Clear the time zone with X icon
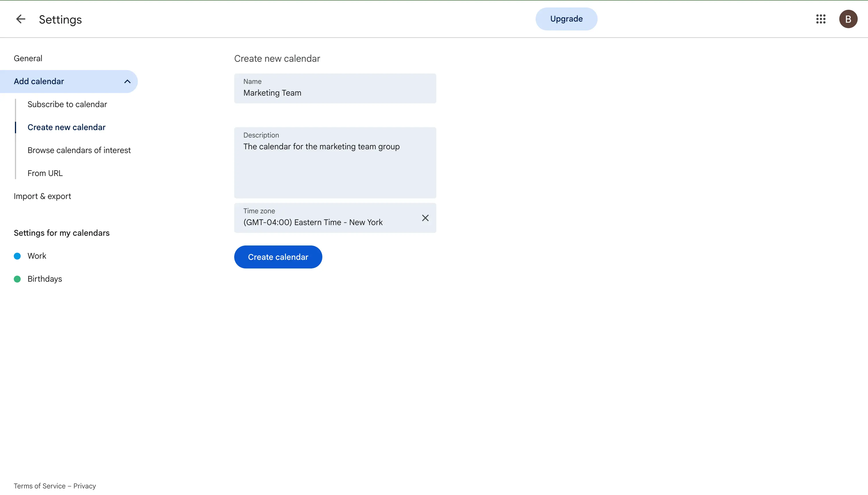868x495 pixels. (425, 218)
